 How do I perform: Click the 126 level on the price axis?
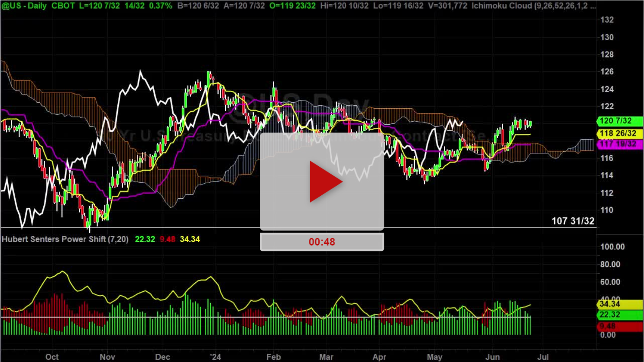click(x=607, y=72)
